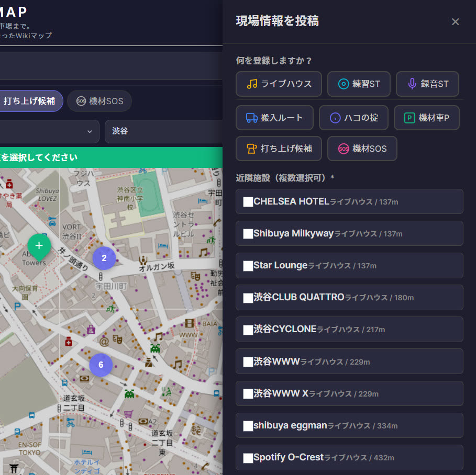This screenshot has width=476, height=475.
Task: Click the オルガン坂 label on map
Action: 157,267
